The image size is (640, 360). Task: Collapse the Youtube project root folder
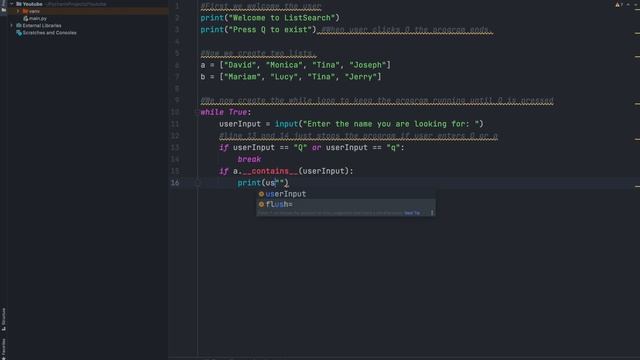(12, 4)
